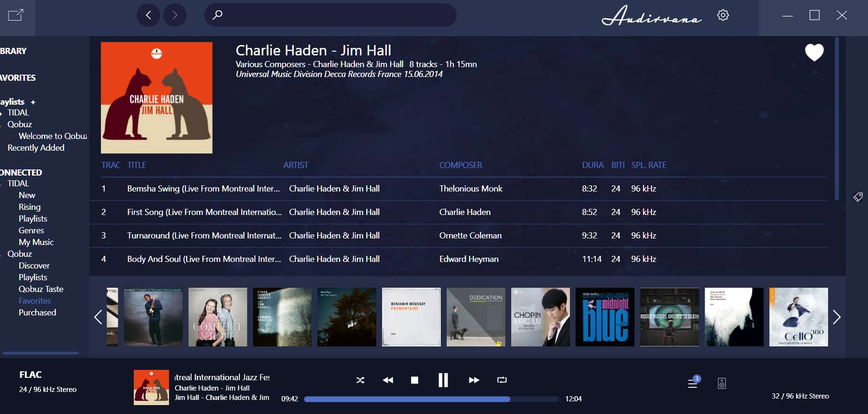Screen dimensions: 868x414
Task: Sort by TITLE column header
Action: coord(137,165)
